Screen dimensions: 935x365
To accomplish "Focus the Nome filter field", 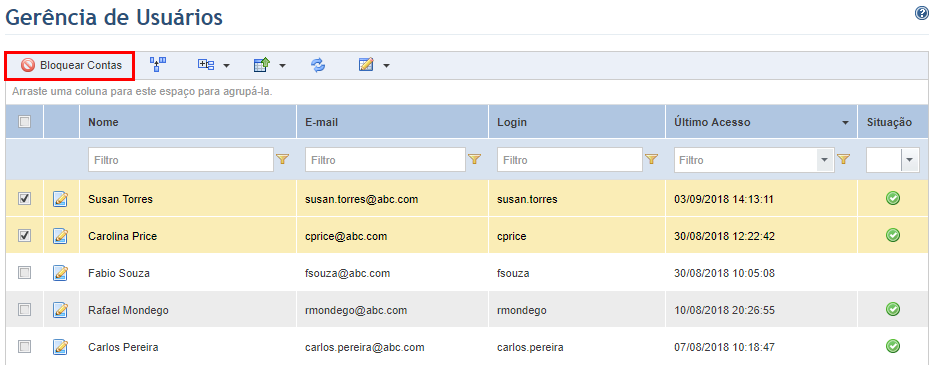I will (181, 160).
